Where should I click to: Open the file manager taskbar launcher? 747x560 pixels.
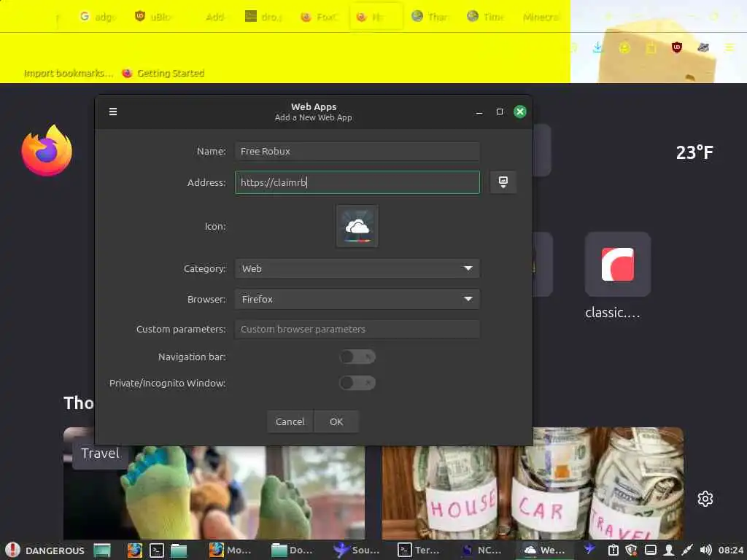pos(179,550)
